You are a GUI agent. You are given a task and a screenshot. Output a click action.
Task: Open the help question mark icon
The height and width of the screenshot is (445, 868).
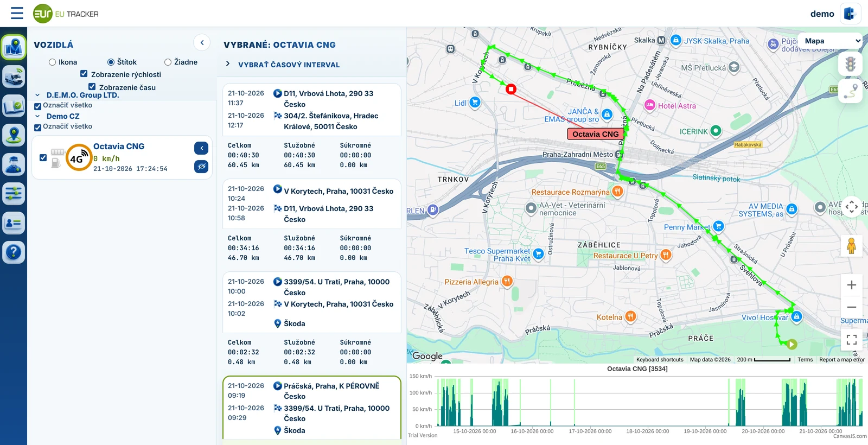pyautogui.click(x=14, y=252)
